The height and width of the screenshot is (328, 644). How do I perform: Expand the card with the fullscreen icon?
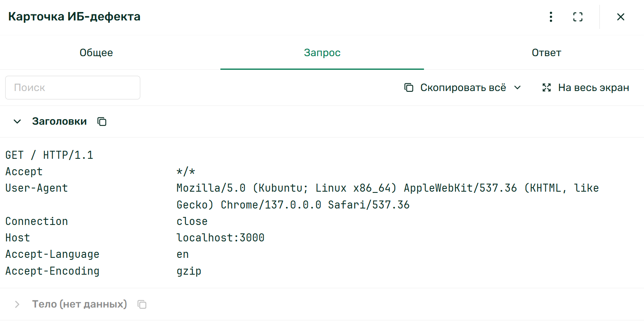tap(578, 17)
